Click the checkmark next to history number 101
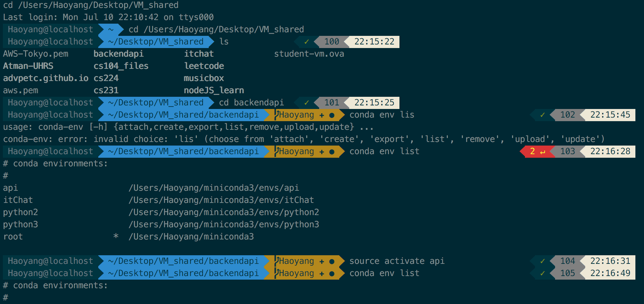 pos(307,103)
